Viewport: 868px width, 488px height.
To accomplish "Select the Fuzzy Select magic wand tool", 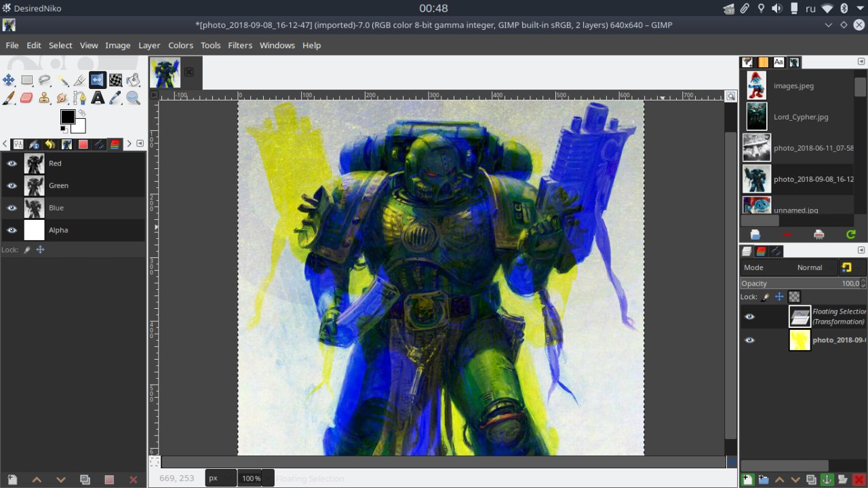I will (x=62, y=80).
